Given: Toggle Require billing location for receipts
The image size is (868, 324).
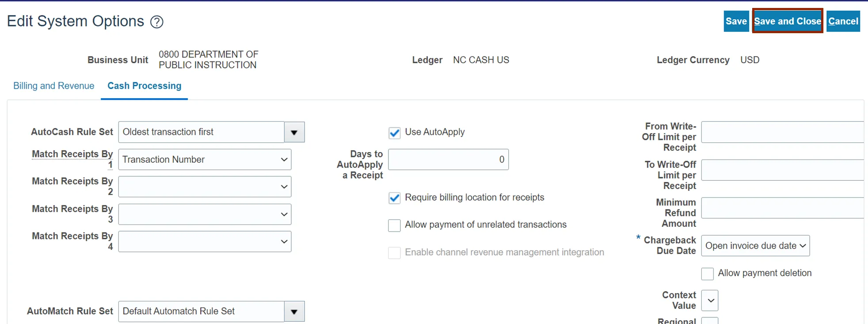Looking at the screenshot, I should tap(394, 198).
